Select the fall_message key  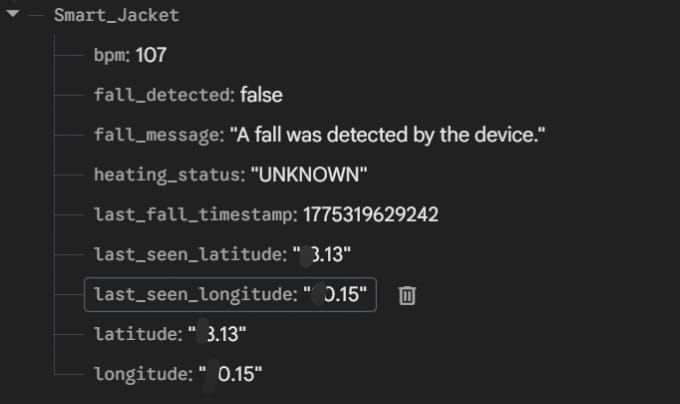point(158,135)
